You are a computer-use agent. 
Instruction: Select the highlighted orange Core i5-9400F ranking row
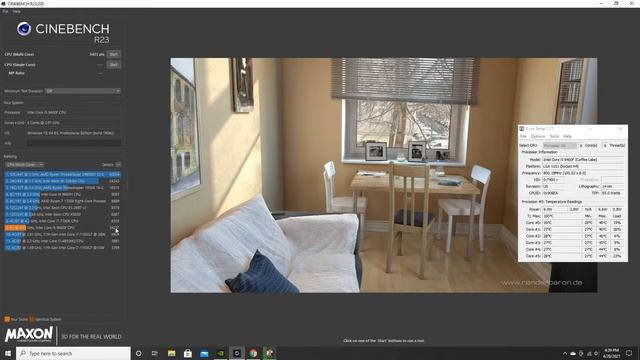(63, 227)
